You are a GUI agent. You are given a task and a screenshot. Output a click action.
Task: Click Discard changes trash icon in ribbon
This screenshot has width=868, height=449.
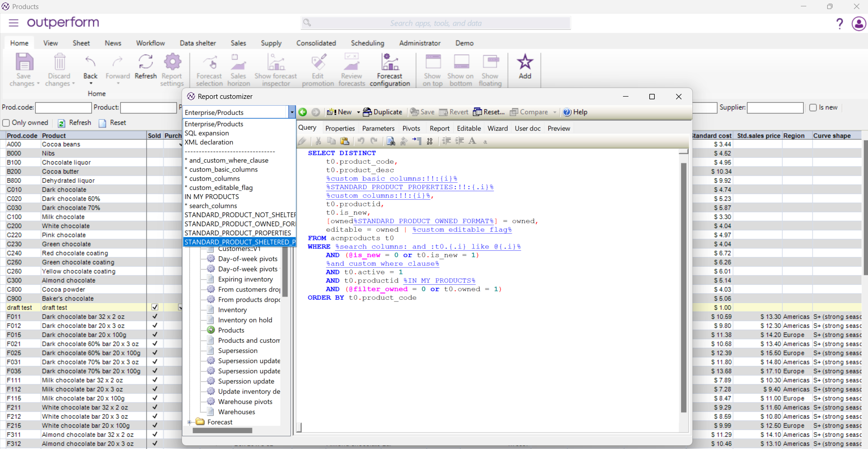pos(59,62)
